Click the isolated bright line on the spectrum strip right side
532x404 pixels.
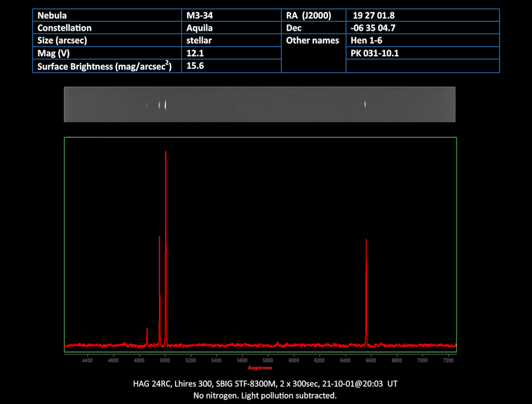tap(365, 104)
